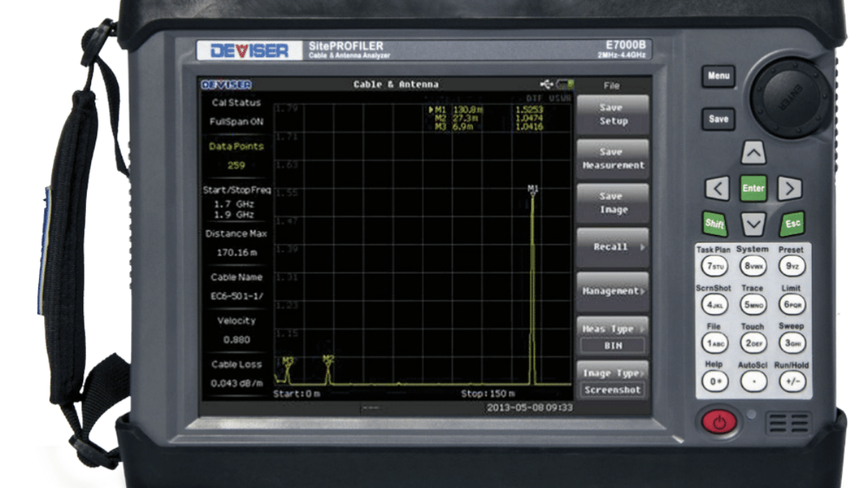The width and height of the screenshot is (868, 488).
Task: Open the Image Type Screenshot selector
Action: (x=613, y=380)
